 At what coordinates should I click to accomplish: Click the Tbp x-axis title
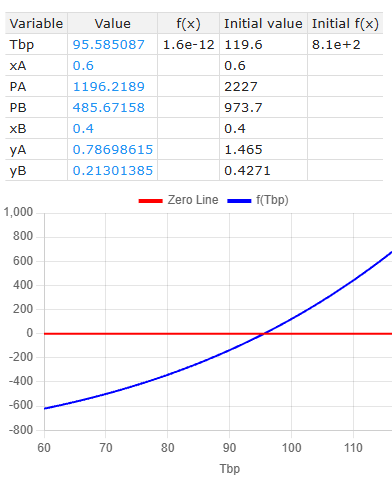230,468
